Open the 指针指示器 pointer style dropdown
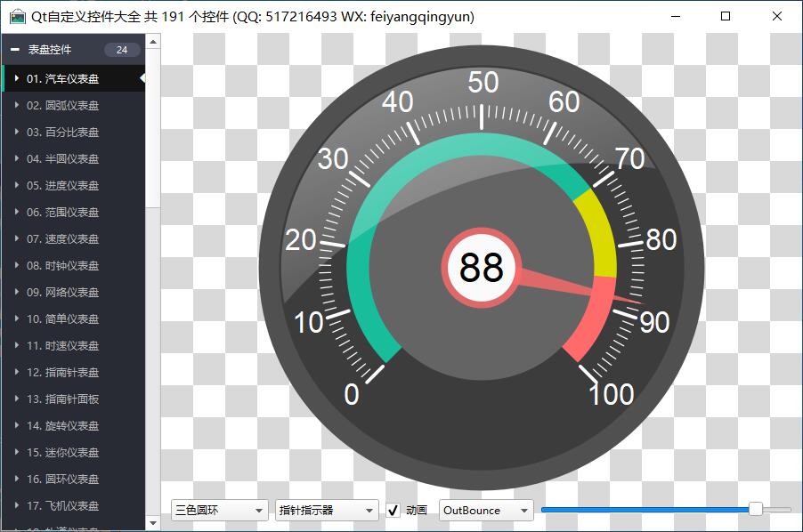 tap(327, 511)
